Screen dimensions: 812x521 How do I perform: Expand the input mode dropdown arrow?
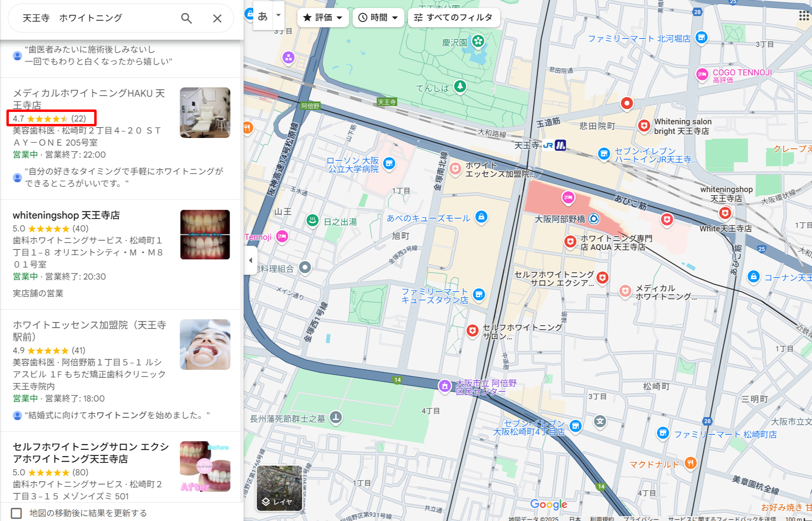click(278, 15)
